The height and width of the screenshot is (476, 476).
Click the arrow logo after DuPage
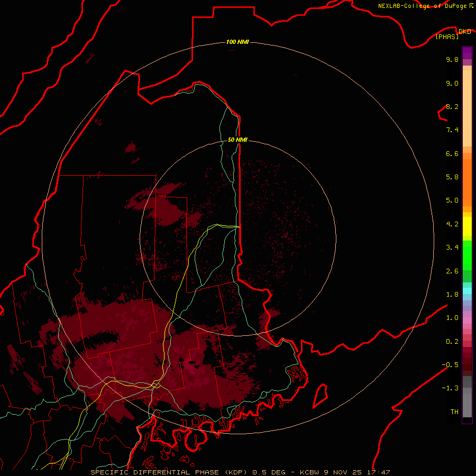click(x=471, y=5)
